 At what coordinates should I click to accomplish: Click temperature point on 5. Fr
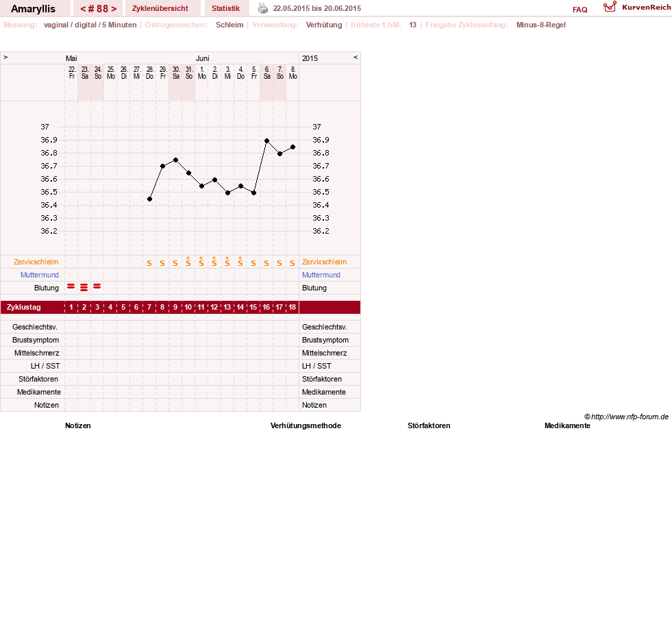(x=253, y=193)
